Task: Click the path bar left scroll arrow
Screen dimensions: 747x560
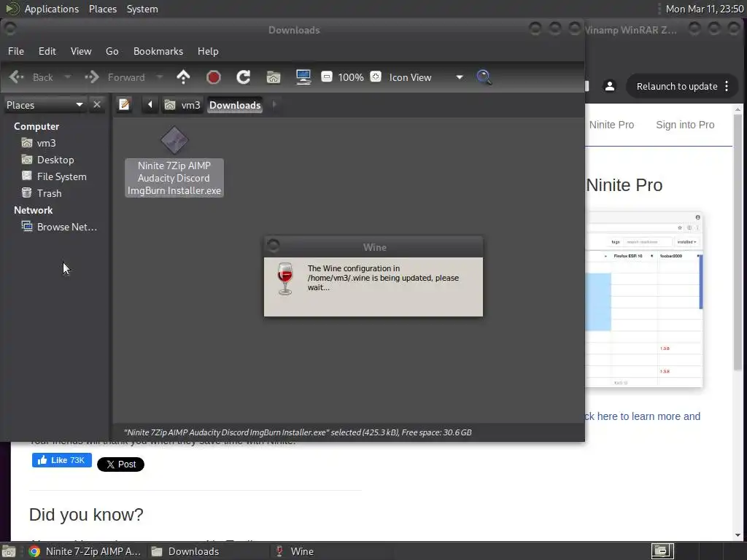Action: click(x=150, y=104)
